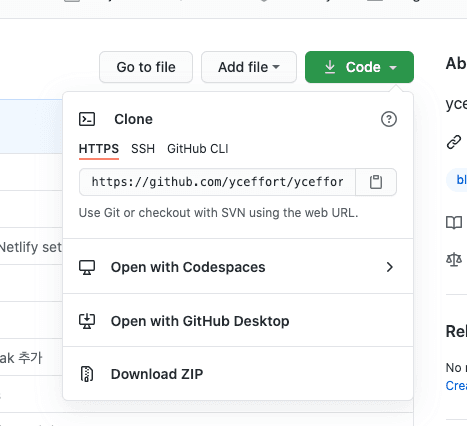Click the terminal icon beside Clone
The height and width of the screenshot is (426, 467).
(x=87, y=119)
